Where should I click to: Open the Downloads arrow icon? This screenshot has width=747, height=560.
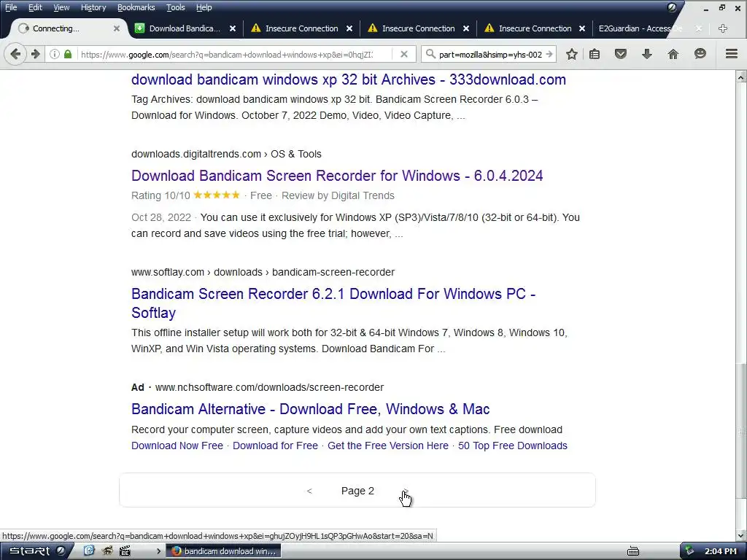[647, 54]
